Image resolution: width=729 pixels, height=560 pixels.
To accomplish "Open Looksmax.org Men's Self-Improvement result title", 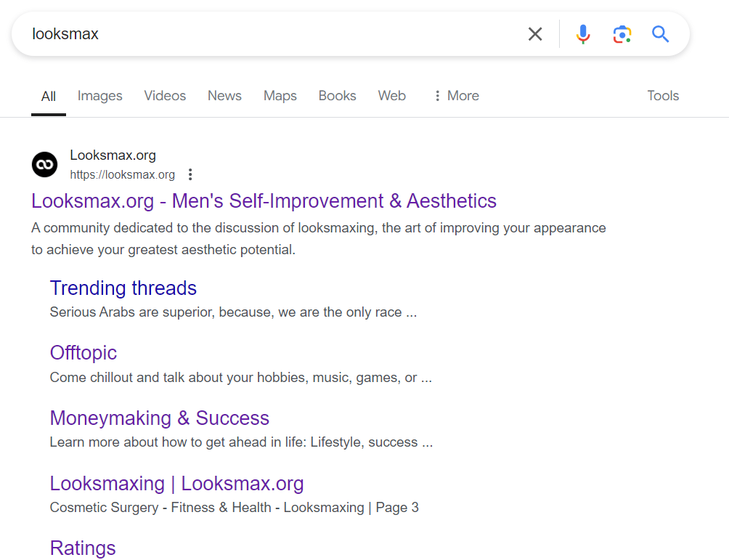I will (264, 201).
